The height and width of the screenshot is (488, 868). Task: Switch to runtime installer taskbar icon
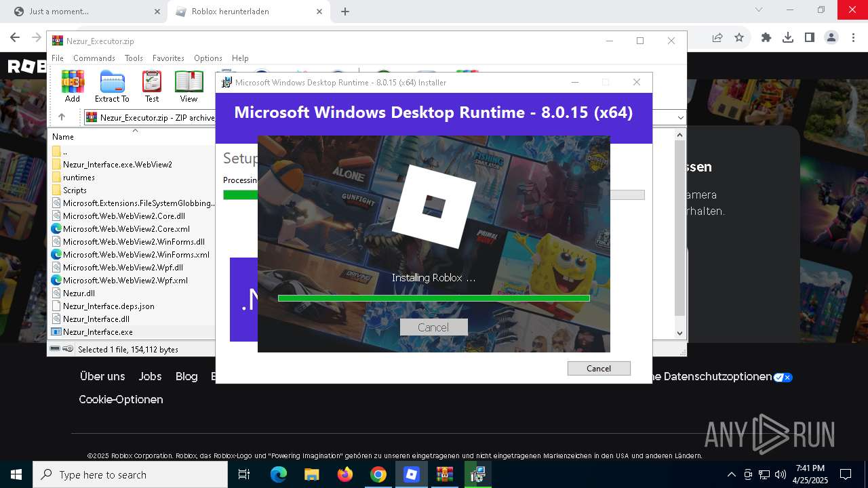tap(478, 474)
